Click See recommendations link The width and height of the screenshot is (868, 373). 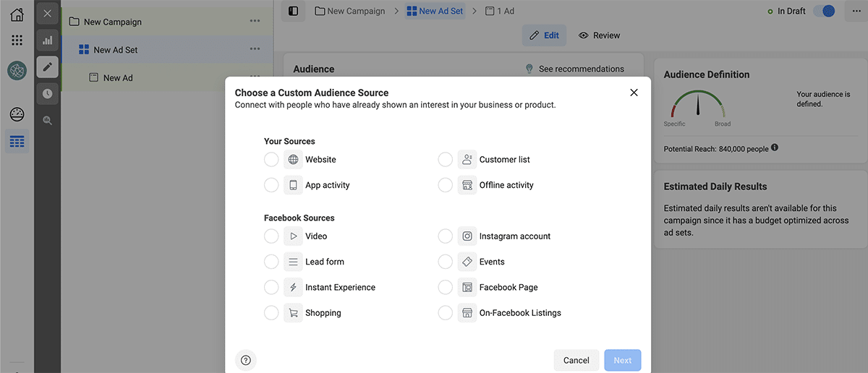coord(574,69)
